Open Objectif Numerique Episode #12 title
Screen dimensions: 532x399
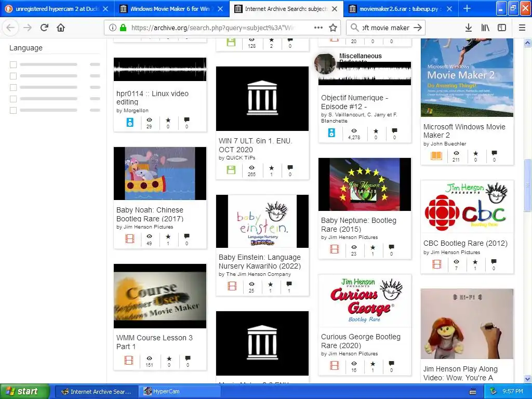pos(354,102)
